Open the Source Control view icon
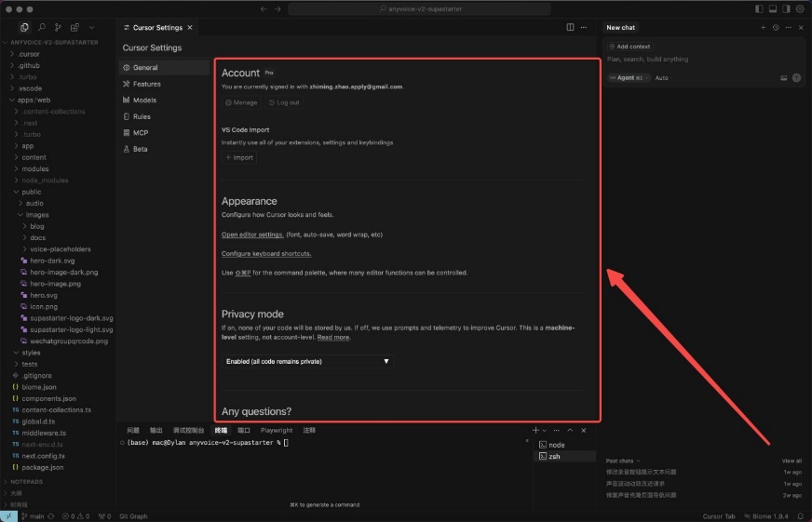Viewport: 812px width, 522px height. pyautogui.click(x=59, y=28)
